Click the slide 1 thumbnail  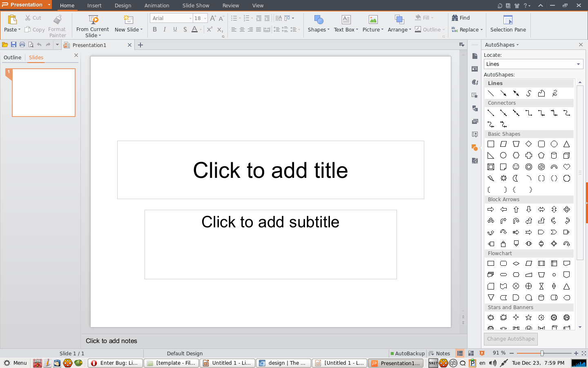pyautogui.click(x=44, y=92)
